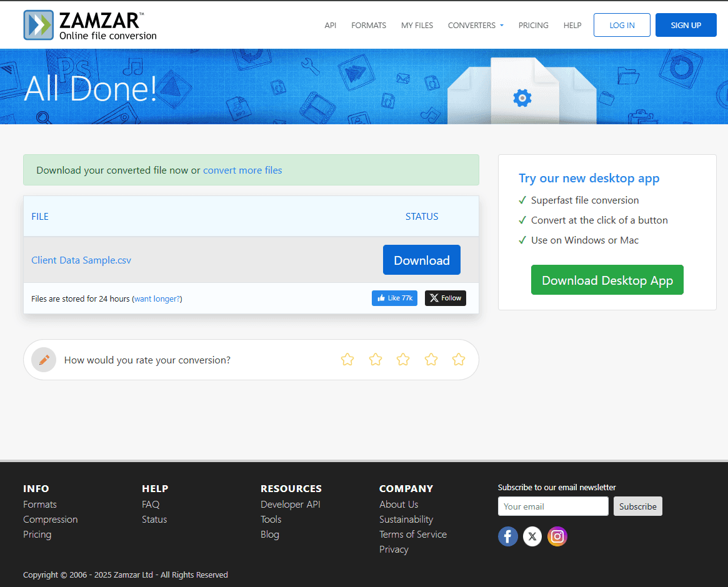The height and width of the screenshot is (587, 728).
Task: Open Status link in footer Help
Action: click(x=154, y=520)
